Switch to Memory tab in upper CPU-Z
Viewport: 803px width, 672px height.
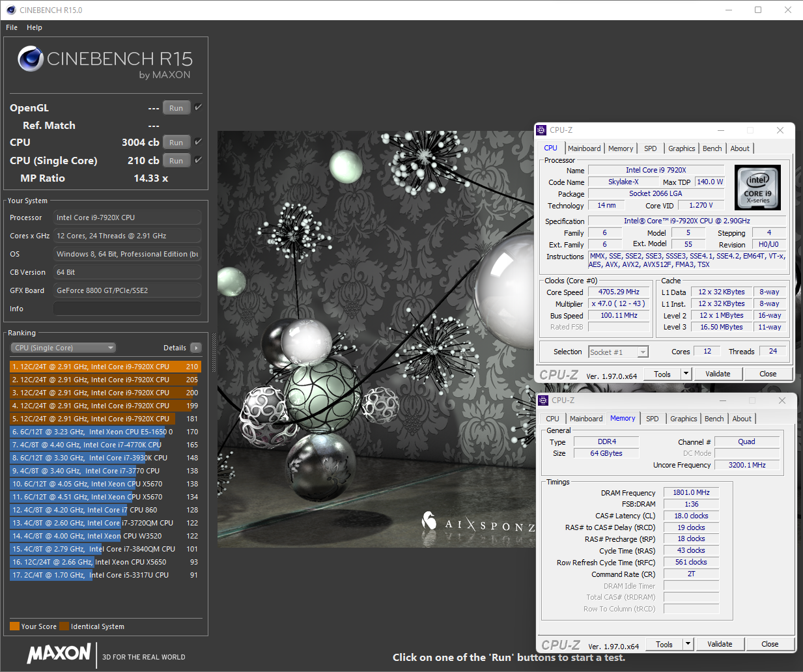(621, 148)
